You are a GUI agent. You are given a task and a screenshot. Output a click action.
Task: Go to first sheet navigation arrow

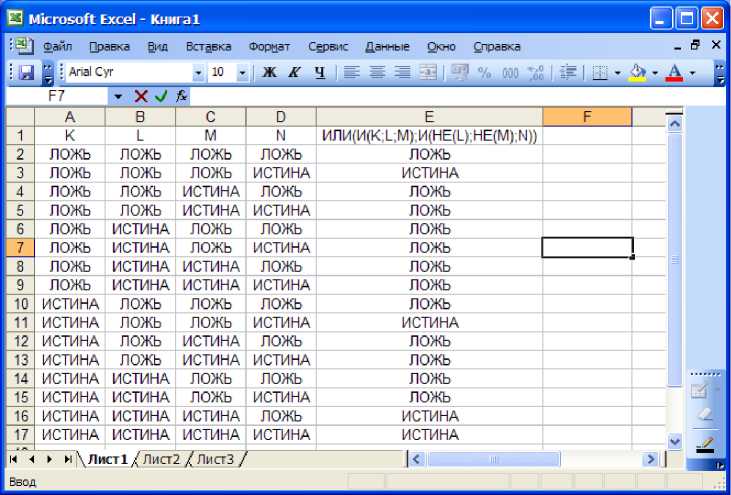coord(13,460)
